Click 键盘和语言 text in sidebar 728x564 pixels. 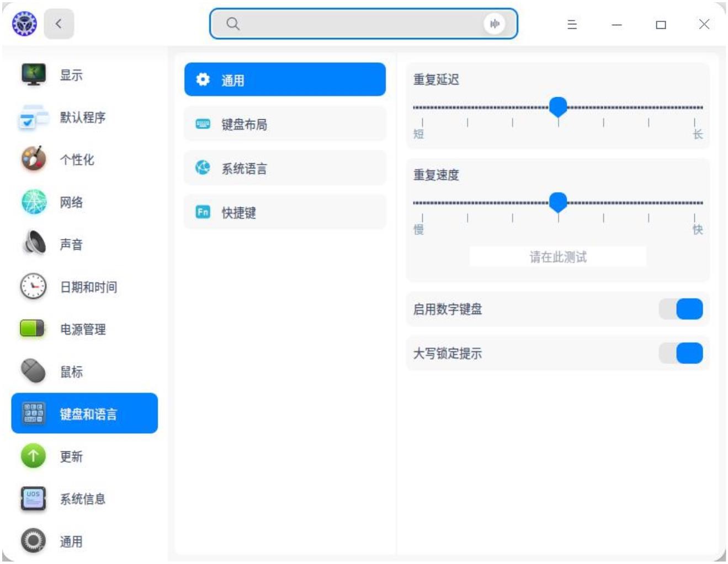(88, 414)
